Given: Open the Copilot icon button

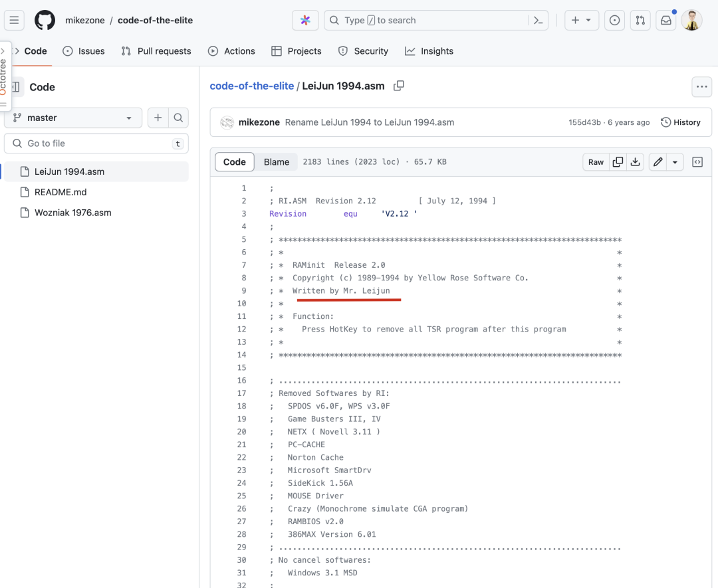Looking at the screenshot, I should [305, 20].
